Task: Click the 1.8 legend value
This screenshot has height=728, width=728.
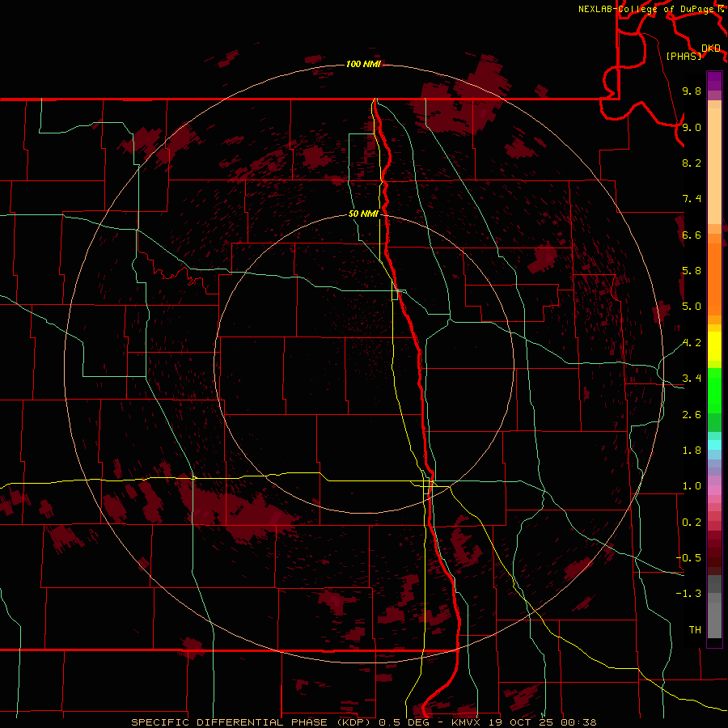Action: click(x=692, y=451)
